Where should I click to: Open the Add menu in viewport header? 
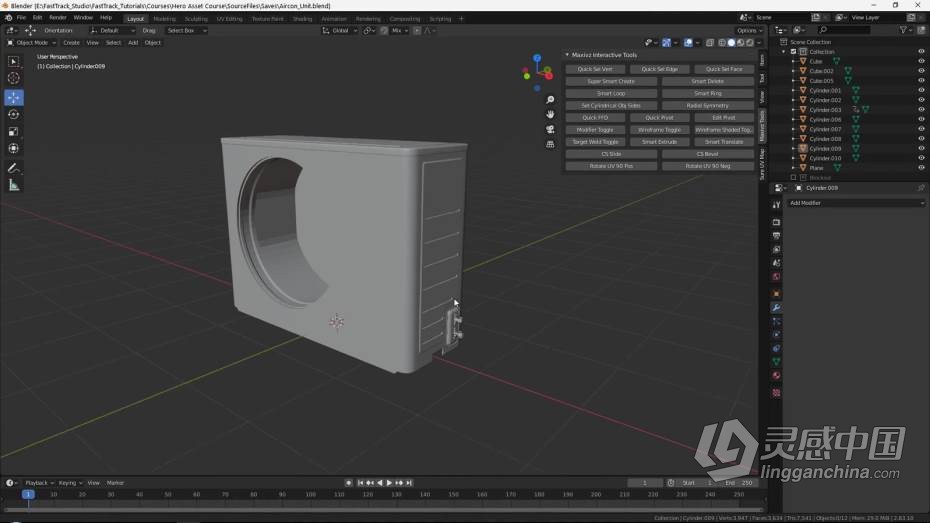[133, 43]
